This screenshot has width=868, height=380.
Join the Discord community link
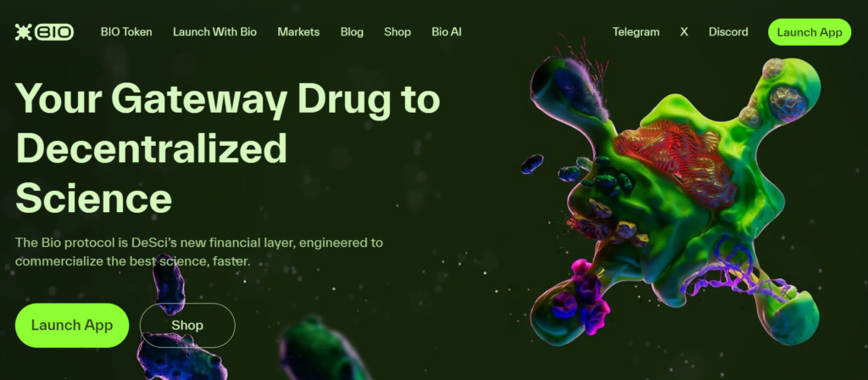point(728,32)
